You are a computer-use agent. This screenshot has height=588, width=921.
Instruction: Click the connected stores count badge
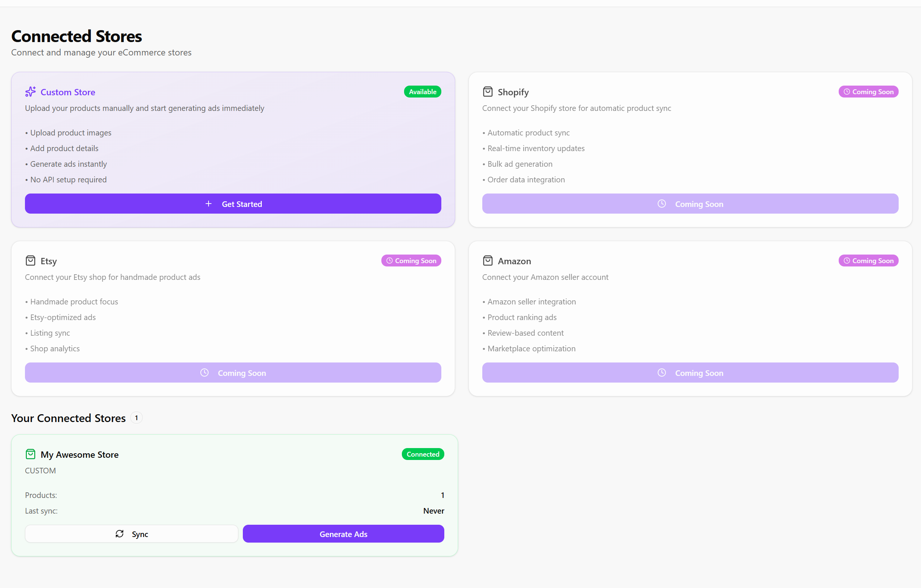coord(137,418)
